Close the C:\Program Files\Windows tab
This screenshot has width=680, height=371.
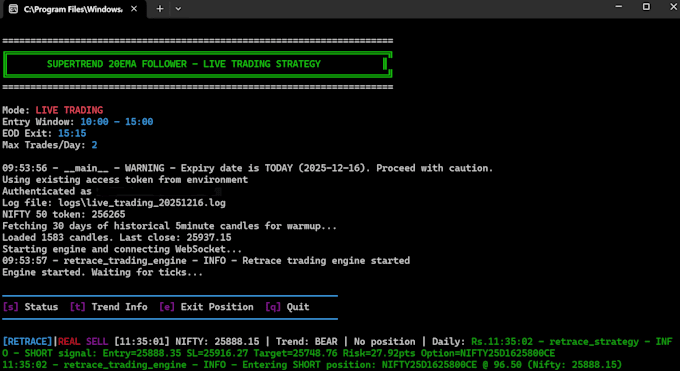point(134,9)
